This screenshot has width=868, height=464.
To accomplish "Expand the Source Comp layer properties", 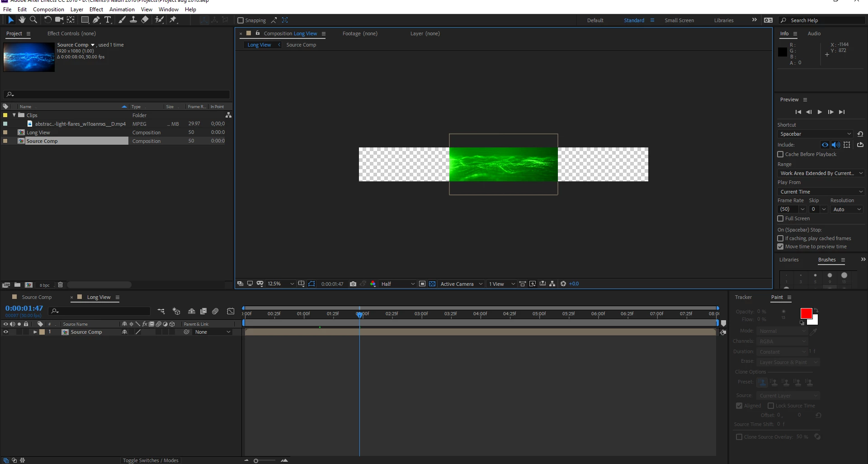I will tap(35, 332).
